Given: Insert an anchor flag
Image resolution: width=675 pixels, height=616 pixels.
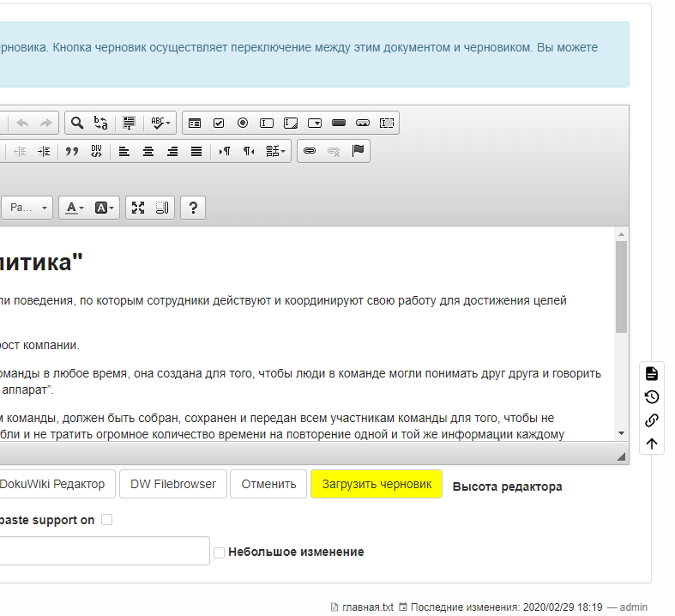Looking at the screenshot, I should point(359,151).
